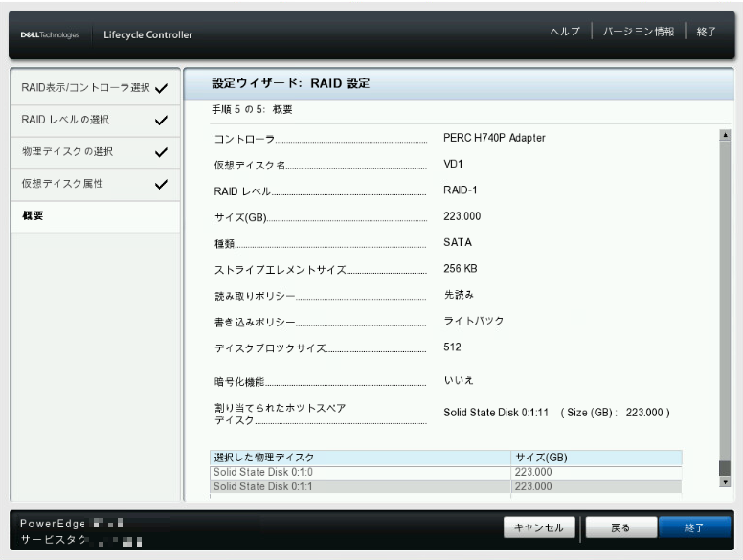Screen dimensions: 743x560
Task: Click checkmark beside 物理ディスクの選択
Action: pos(161,152)
